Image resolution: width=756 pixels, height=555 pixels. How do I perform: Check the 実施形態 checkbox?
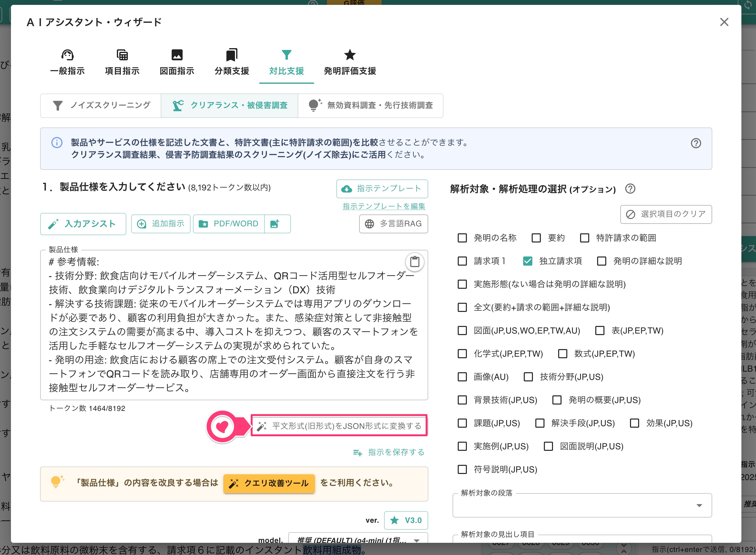(x=462, y=285)
